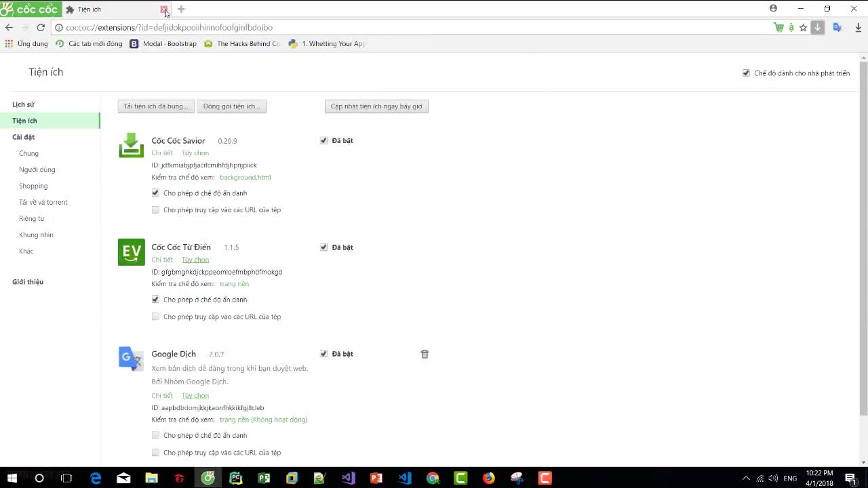Open 'Chung' settings section
Viewport: 868px width, 488px height.
click(28, 153)
